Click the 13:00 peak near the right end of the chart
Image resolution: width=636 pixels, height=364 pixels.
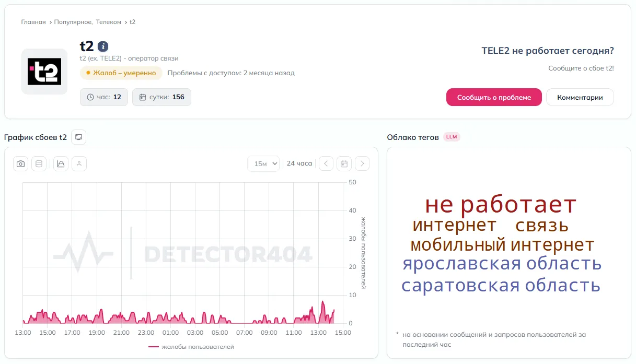[322, 303]
